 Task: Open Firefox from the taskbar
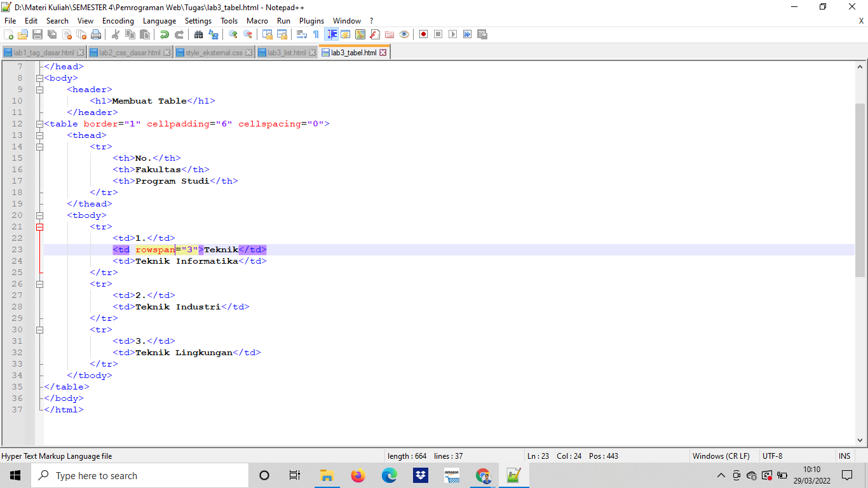pyautogui.click(x=358, y=475)
